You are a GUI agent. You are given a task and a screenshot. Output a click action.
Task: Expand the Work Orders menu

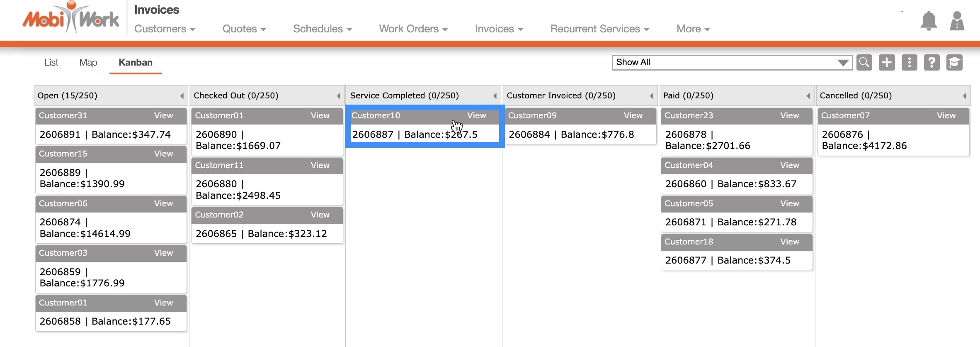click(x=413, y=29)
